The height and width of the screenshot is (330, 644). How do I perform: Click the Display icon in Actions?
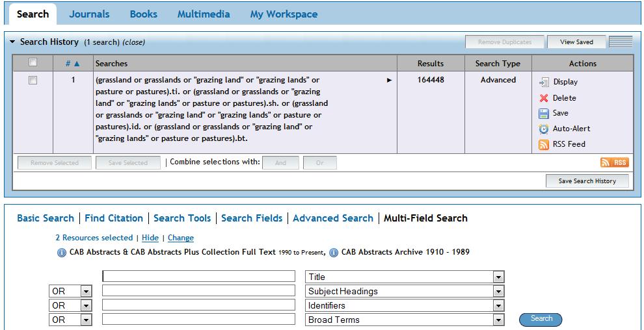(544, 82)
